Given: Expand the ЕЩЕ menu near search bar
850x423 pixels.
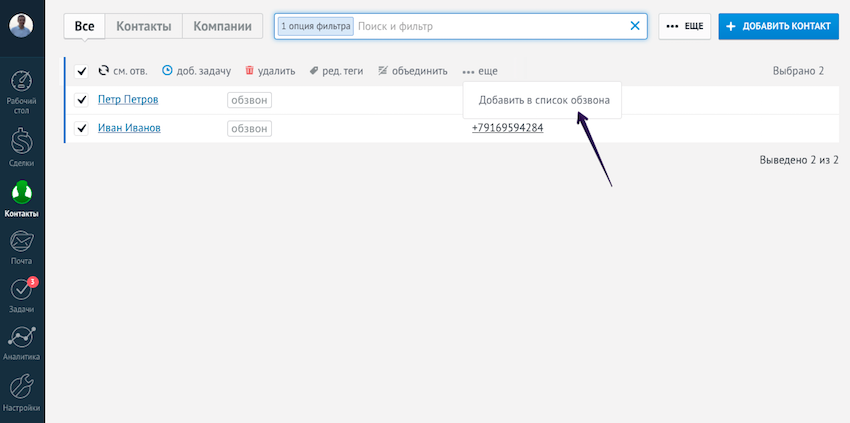Looking at the screenshot, I should tap(685, 26).
